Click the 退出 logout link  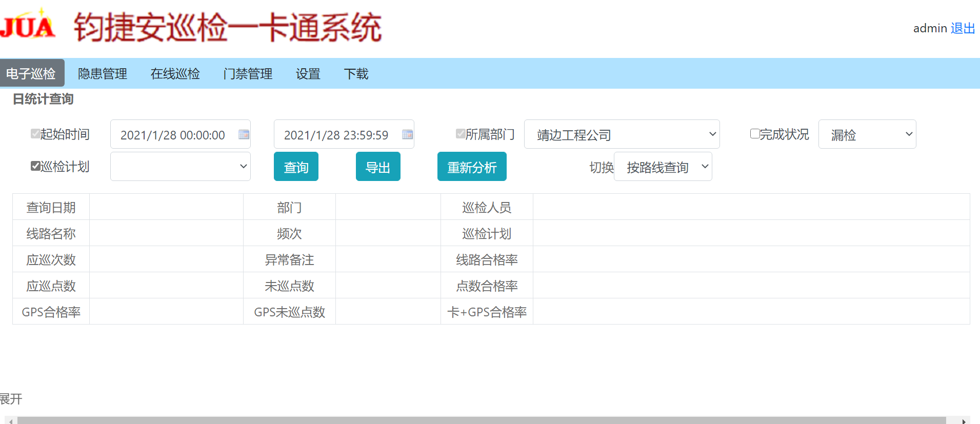[x=963, y=28]
